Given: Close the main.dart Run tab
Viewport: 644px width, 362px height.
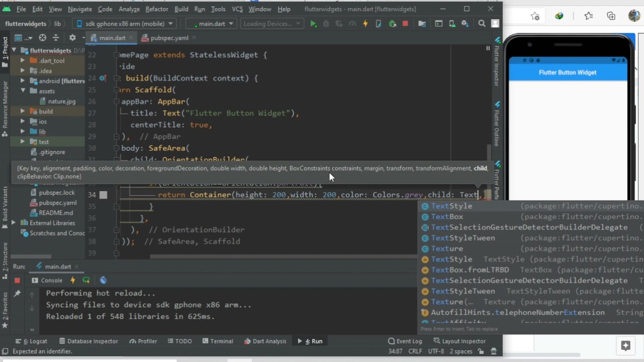Looking at the screenshot, I should point(77,267).
